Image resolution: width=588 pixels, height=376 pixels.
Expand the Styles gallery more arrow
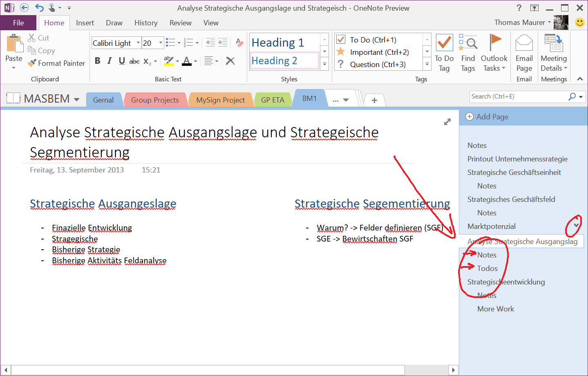point(325,64)
